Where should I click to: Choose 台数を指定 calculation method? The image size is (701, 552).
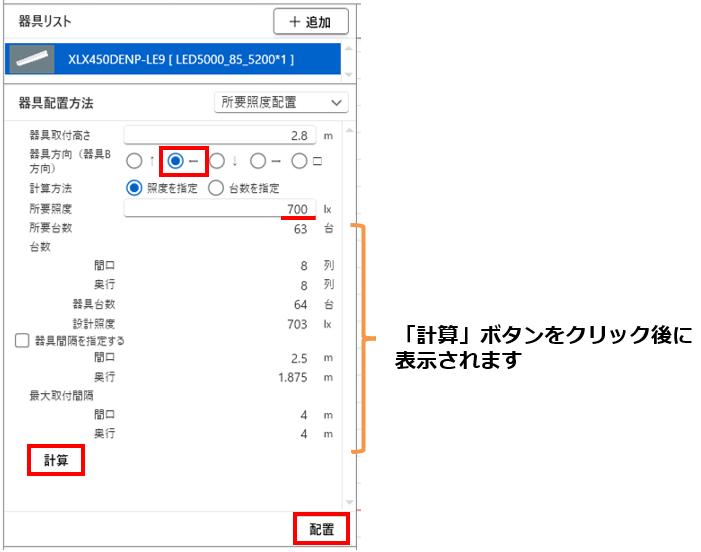coord(216,187)
